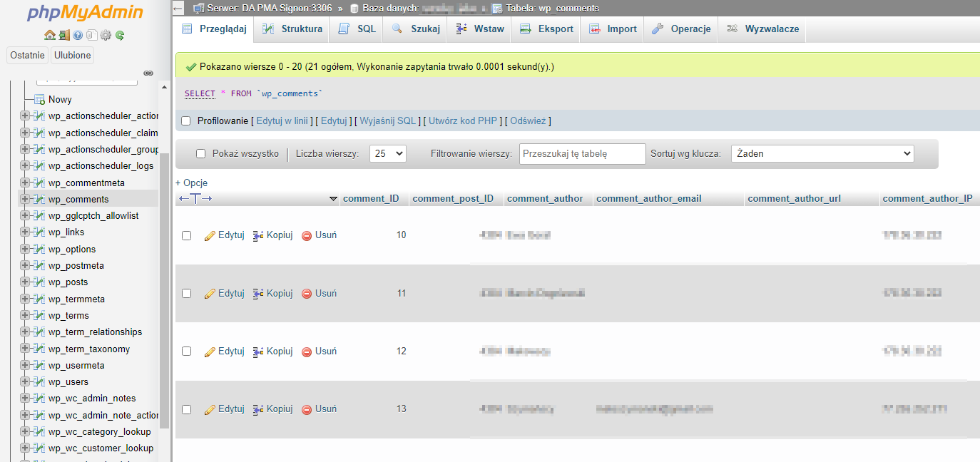This screenshot has height=462, width=980.
Task: Click the pencil Edytuj icon for comment 10
Action: point(210,235)
